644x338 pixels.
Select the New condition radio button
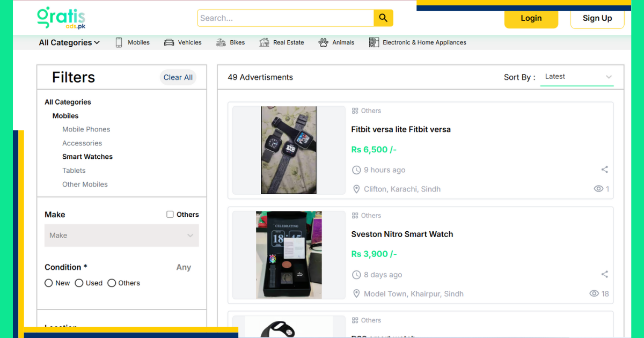pos(49,283)
